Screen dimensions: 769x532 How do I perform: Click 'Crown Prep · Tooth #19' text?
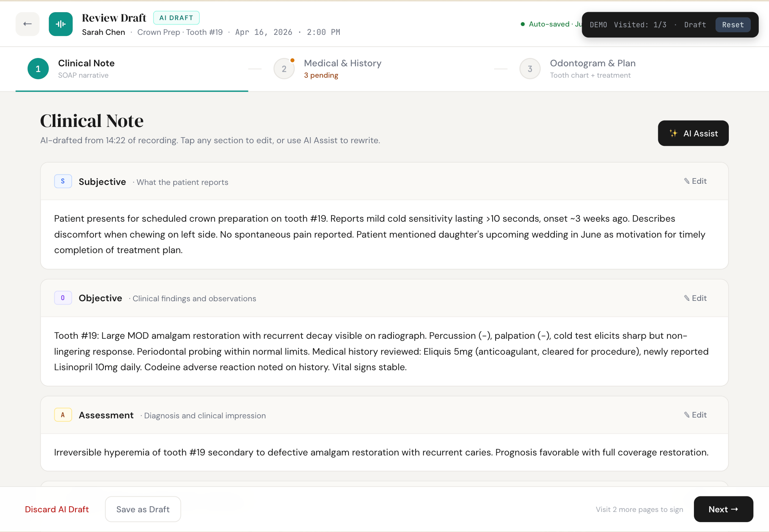180,32
